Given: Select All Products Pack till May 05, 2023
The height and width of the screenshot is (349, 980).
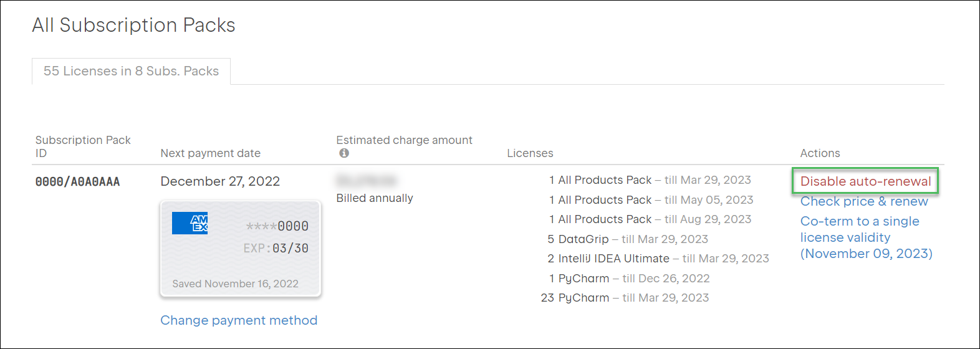Looking at the screenshot, I should [651, 200].
